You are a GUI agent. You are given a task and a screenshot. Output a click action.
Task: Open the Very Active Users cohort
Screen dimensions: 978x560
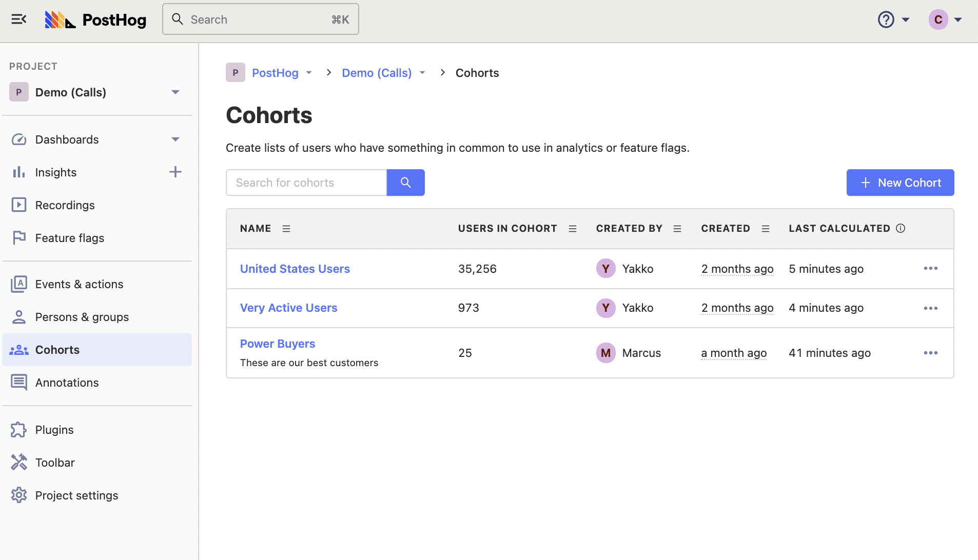(288, 308)
